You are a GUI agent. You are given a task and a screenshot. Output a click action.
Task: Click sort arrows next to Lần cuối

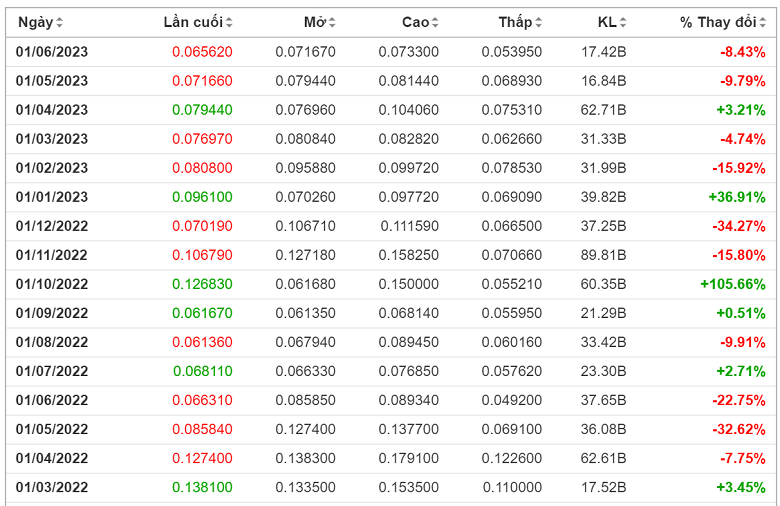pyautogui.click(x=230, y=23)
